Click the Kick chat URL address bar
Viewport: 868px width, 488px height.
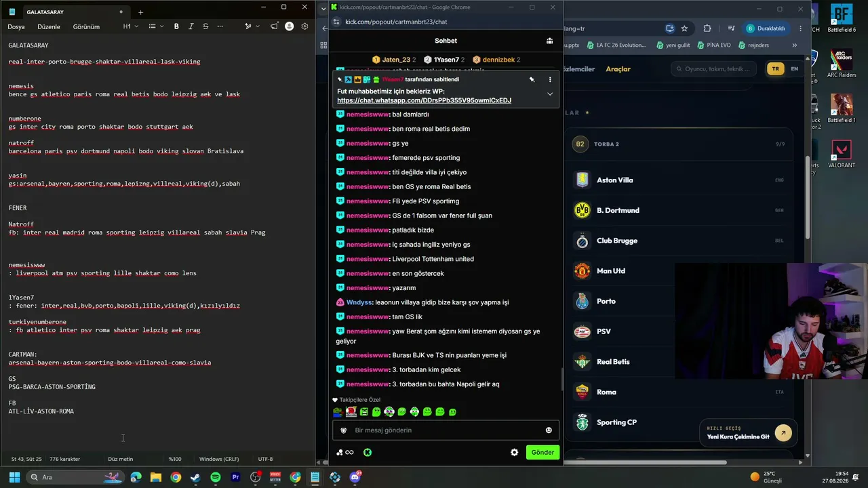pyautogui.click(x=395, y=22)
